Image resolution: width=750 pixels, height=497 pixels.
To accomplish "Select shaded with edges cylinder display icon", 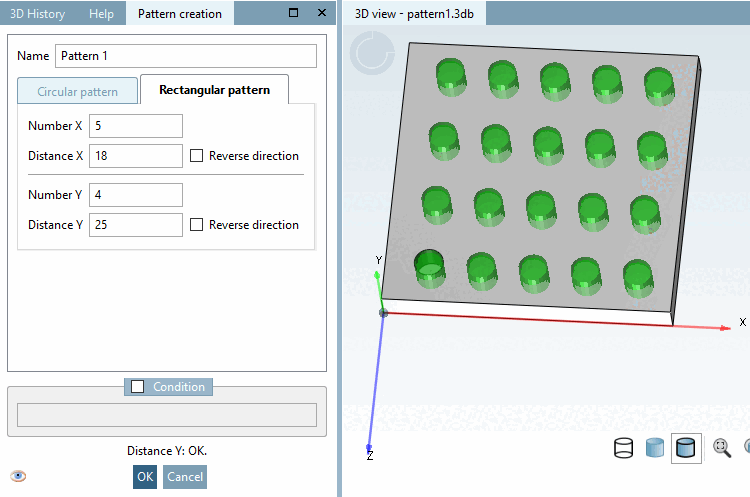I will click(x=686, y=448).
